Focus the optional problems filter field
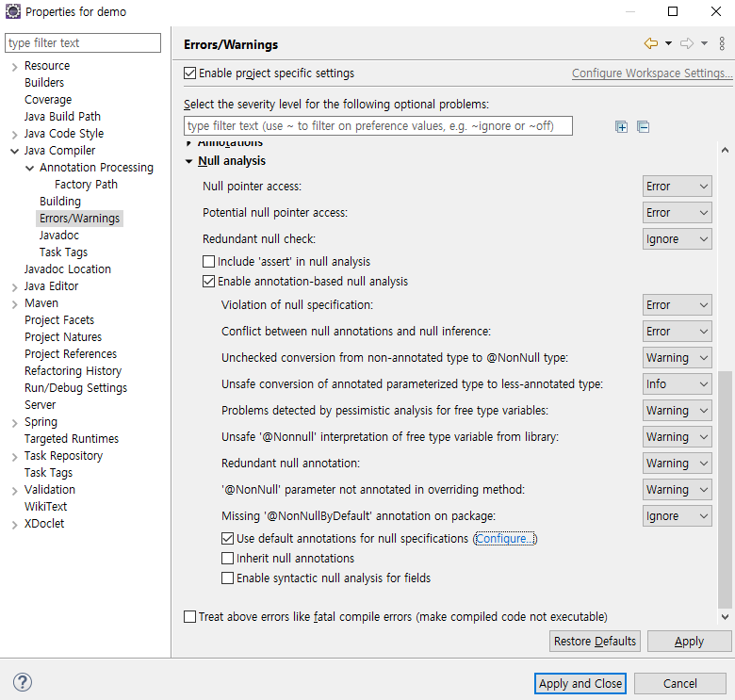This screenshot has width=735, height=700. (378, 126)
